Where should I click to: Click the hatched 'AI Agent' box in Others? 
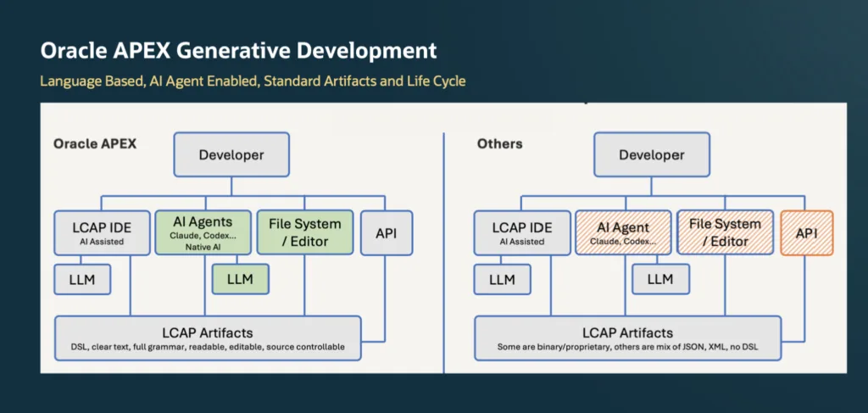coord(623,232)
